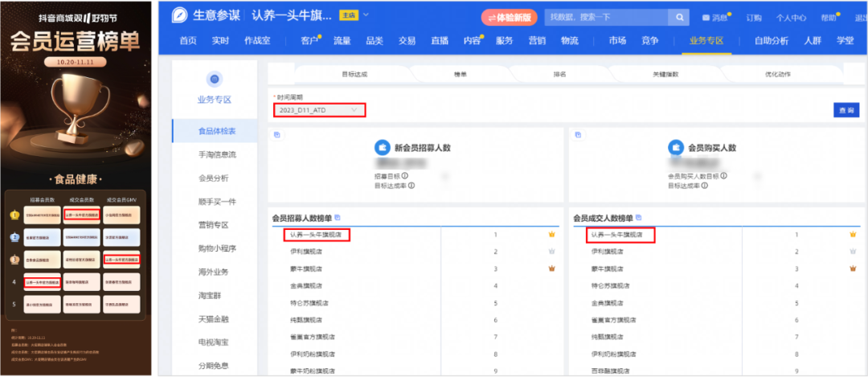The width and height of the screenshot is (868, 377).
Task: Open 市场 in main navigation
Action: click(618, 40)
